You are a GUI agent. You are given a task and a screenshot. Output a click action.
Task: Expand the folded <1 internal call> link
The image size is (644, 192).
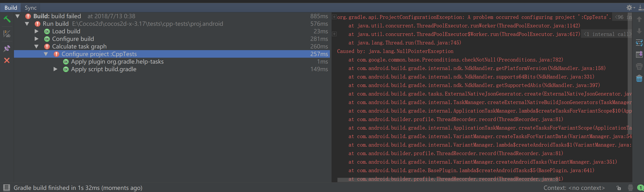click(x=606, y=34)
